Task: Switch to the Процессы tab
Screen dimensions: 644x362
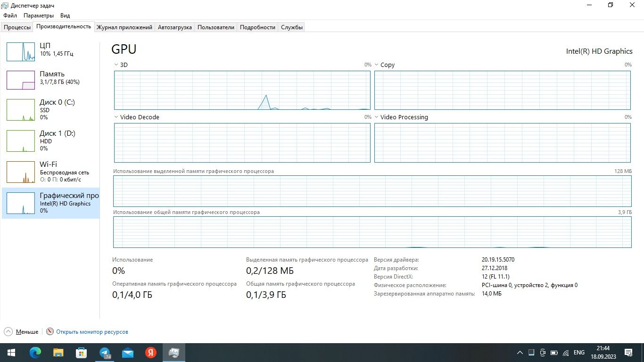Action: point(17,27)
